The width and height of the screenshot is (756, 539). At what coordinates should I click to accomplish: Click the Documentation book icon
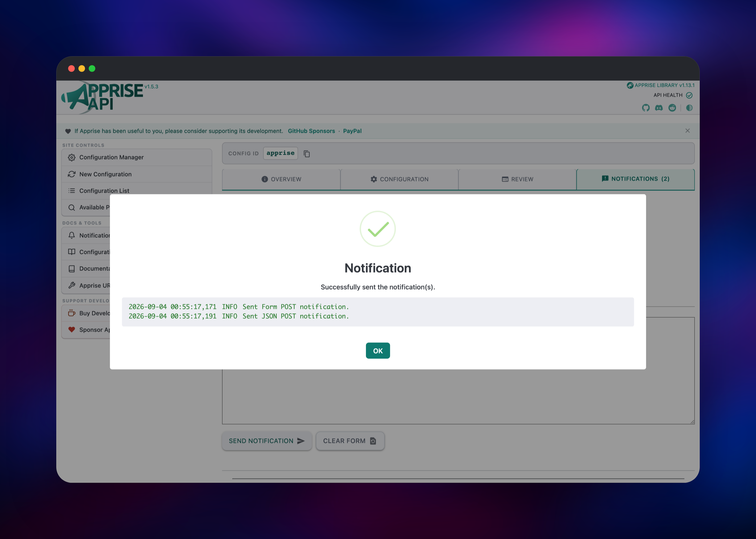point(72,269)
